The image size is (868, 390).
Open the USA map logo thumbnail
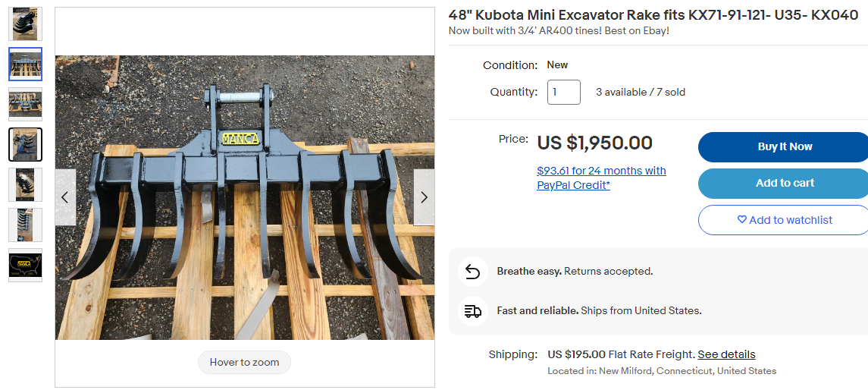pos(25,265)
